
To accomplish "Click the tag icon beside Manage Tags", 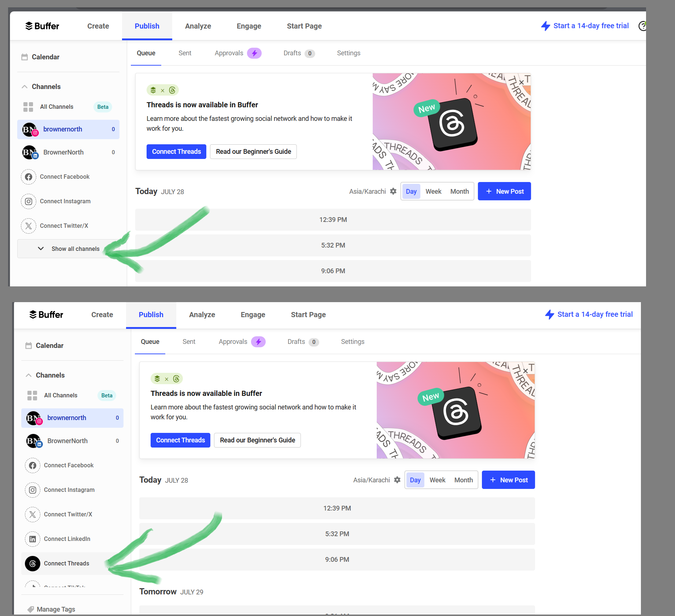I will pos(31,609).
